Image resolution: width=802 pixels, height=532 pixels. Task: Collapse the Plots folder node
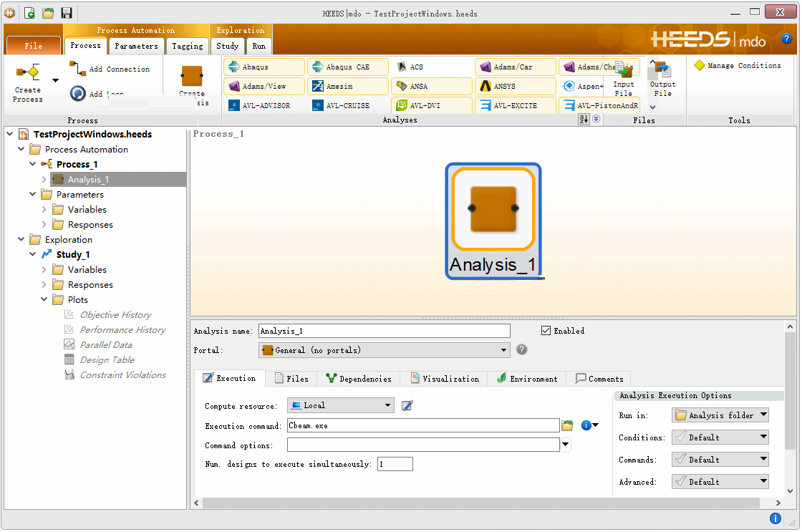44,299
